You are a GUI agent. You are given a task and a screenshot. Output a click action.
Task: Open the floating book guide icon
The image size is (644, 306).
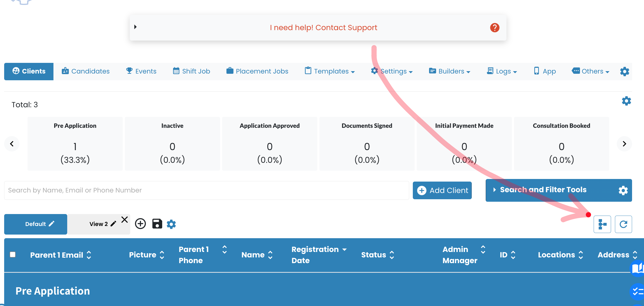[637, 268]
